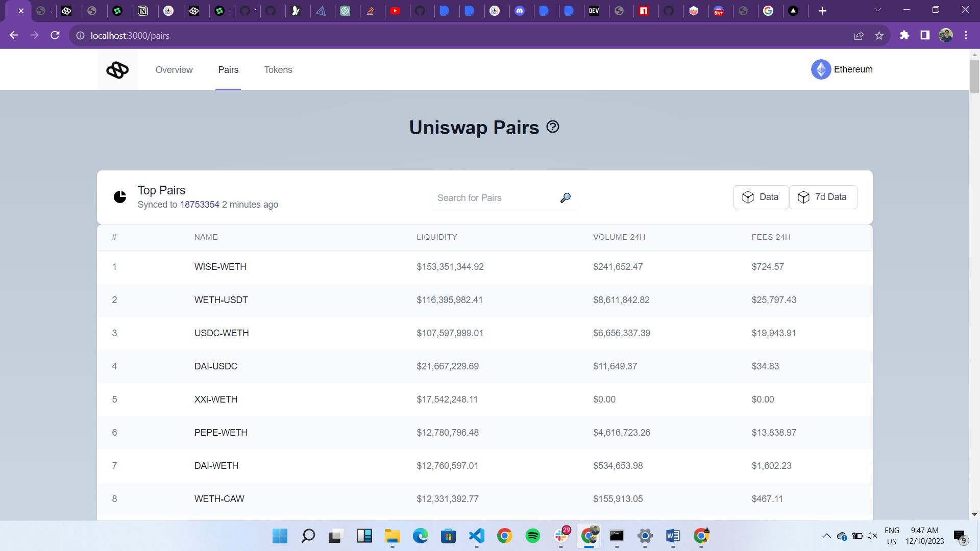The image size is (980, 551).
Task: Switch to the Tokens tab
Action: (279, 69)
